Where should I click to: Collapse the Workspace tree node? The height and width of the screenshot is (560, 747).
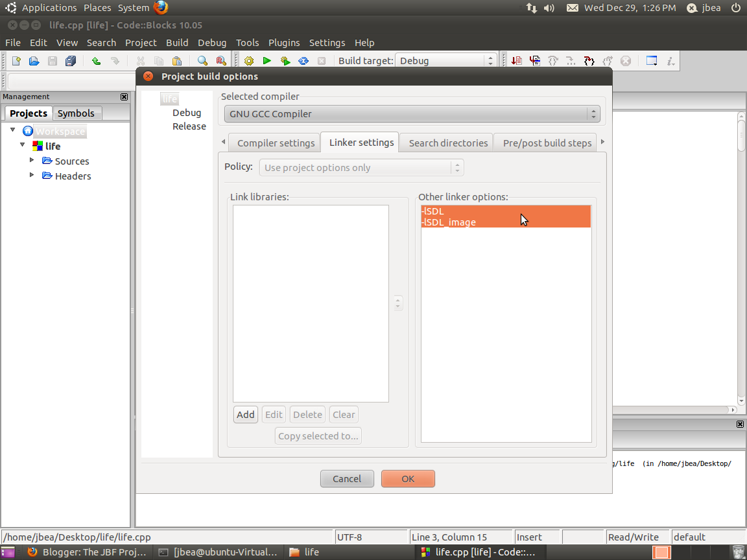click(13, 130)
